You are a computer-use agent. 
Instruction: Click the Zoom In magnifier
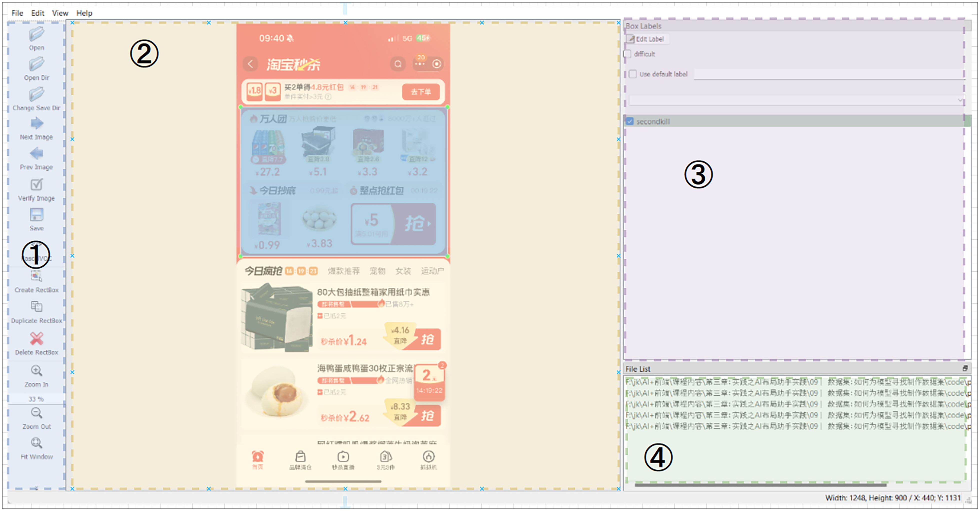[x=36, y=371]
